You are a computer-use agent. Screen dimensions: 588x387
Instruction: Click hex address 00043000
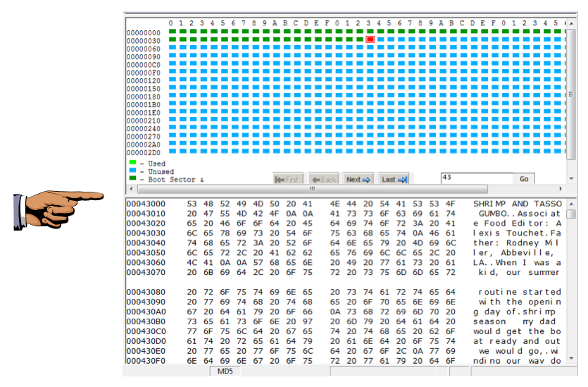[x=146, y=204]
